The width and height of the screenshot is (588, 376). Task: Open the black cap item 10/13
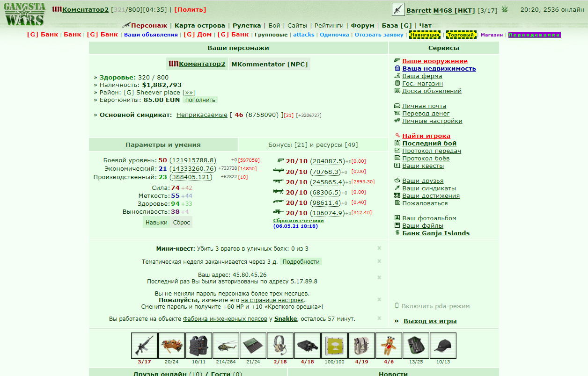click(443, 346)
